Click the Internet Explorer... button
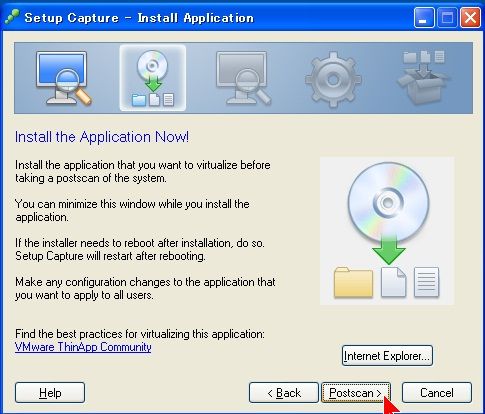 pyautogui.click(x=387, y=356)
